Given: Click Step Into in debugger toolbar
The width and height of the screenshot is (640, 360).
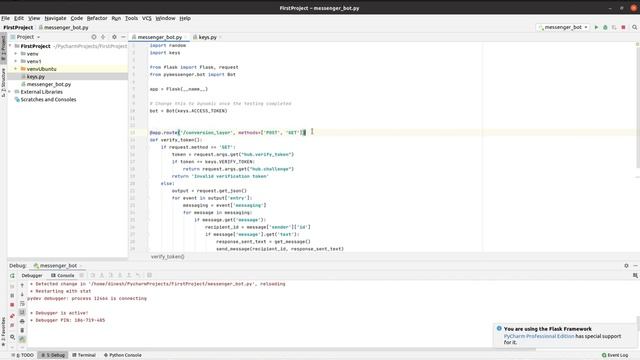Looking at the screenshot, I should click(x=102, y=276).
